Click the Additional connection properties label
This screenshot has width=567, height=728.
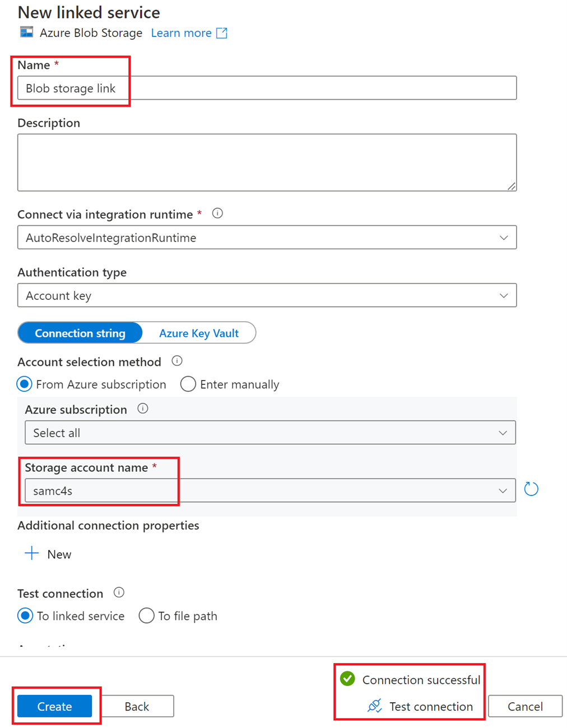pos(109,525)
